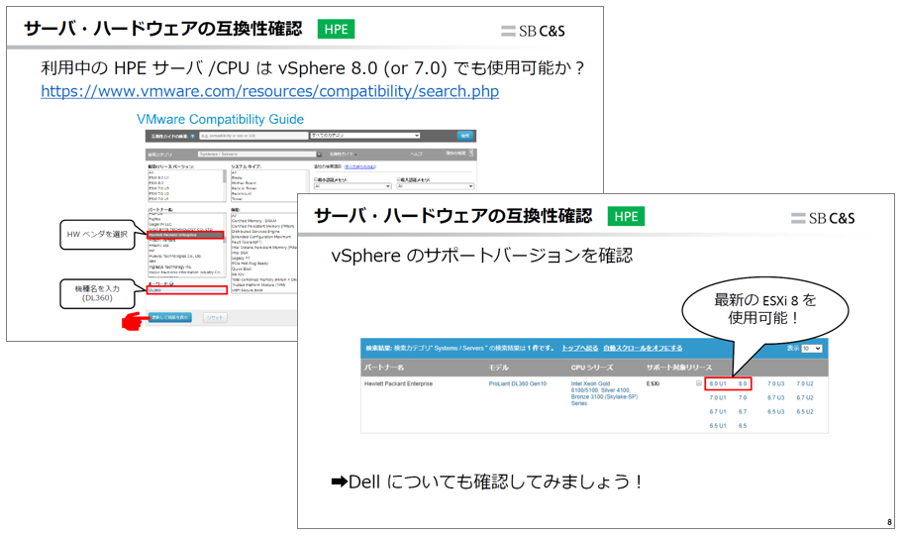Open the 7.0 U1 release link
This screenshot has height=536, width=906.
(x=718, y=397)
